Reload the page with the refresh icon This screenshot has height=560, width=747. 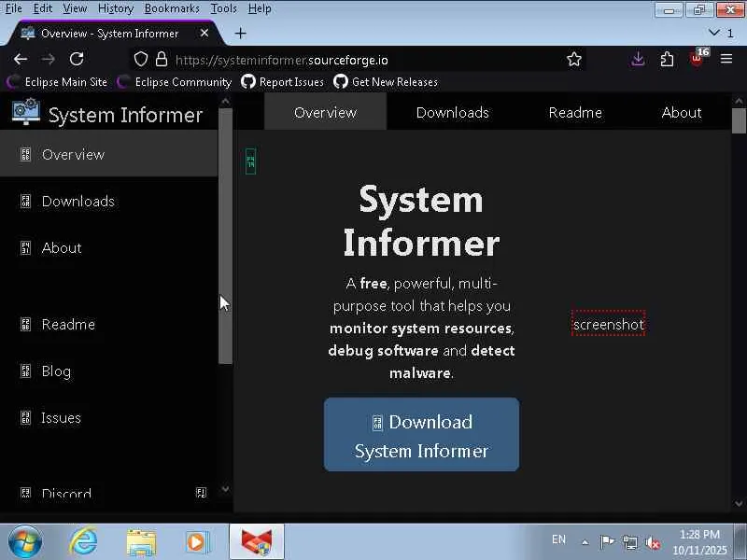click(77, 59)
